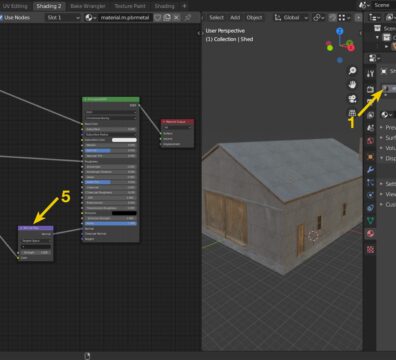Switch to the Bake Wrangler workspace tab
This screenshot has width=396, height=360.
point(88,6)
